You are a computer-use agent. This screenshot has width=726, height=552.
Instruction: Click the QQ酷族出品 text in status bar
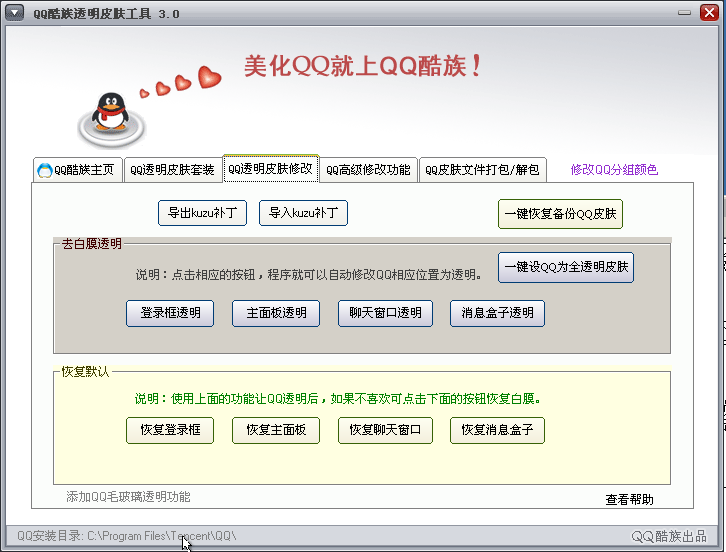[669, 536]
